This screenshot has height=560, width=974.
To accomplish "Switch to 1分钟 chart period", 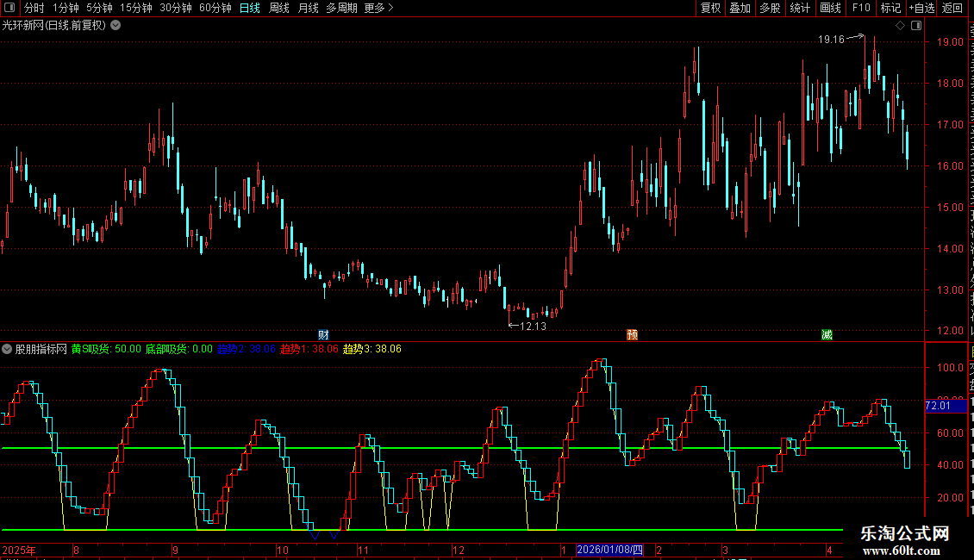I will click(x=66, y=8).
